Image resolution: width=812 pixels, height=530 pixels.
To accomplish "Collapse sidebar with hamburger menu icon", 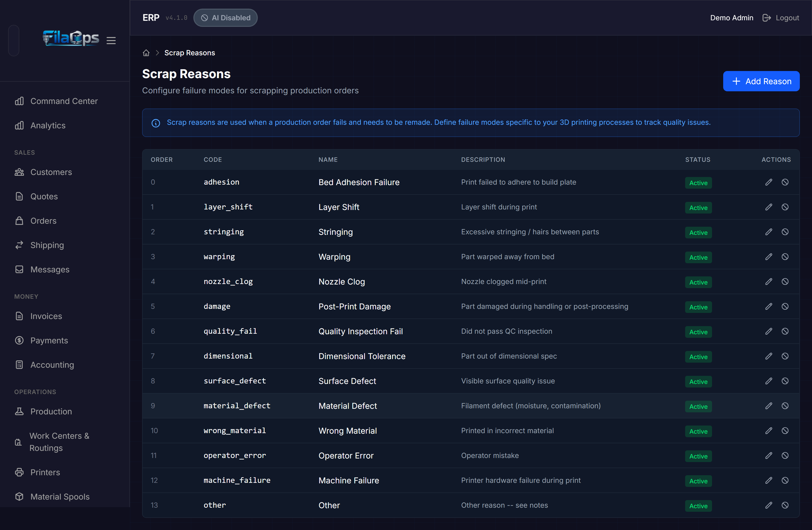I will point(111,41).
